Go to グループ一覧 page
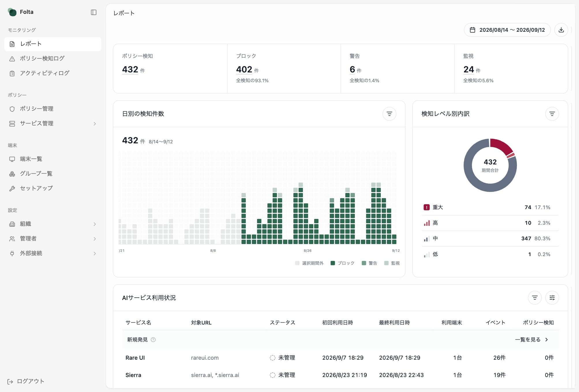 pyautogui.click(x=53, y=174)
